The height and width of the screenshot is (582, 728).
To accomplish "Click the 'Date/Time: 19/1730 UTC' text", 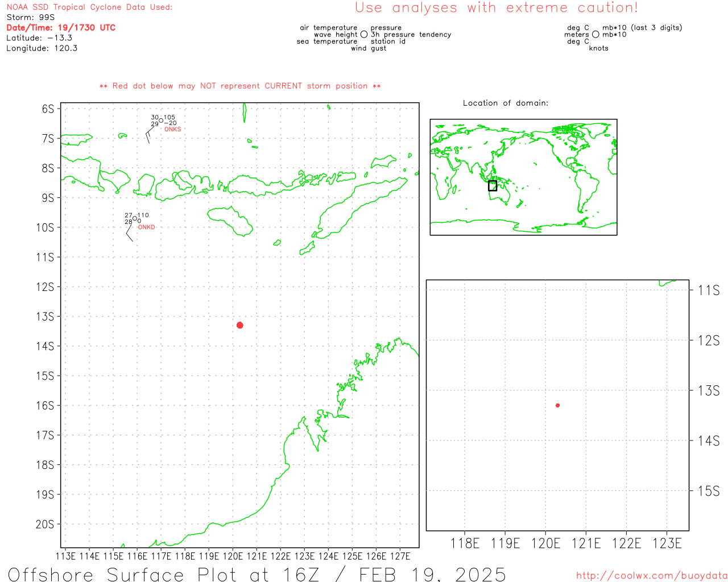I will [x=61, y=28].
